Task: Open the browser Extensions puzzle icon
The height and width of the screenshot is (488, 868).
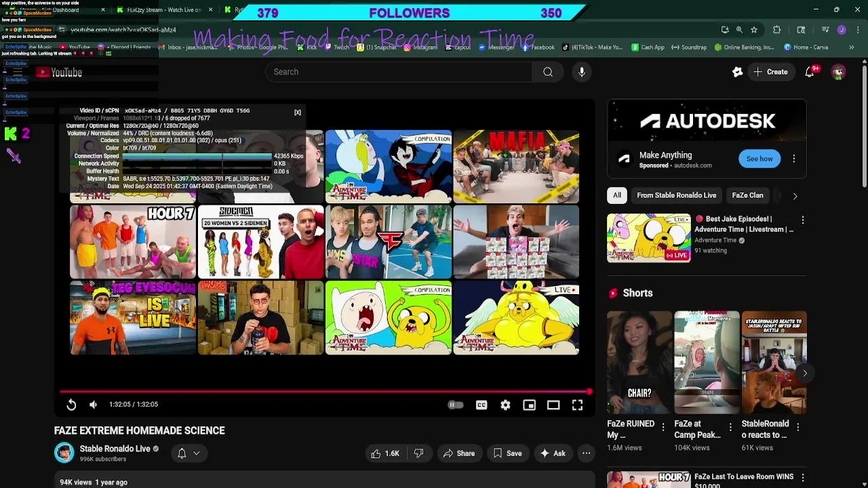Action: pos(777,30)
